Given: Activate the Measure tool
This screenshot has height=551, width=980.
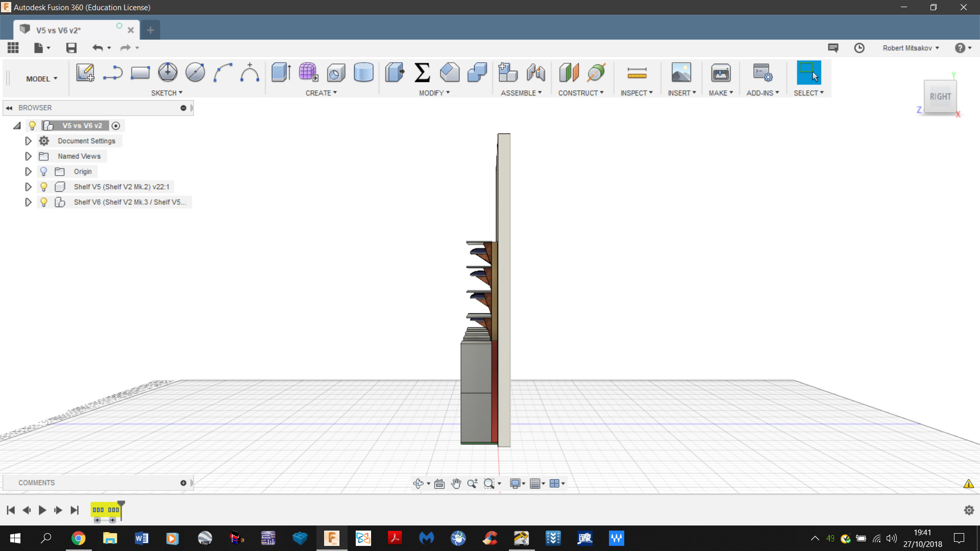Looking at the screenshot, I should point(637,72).
